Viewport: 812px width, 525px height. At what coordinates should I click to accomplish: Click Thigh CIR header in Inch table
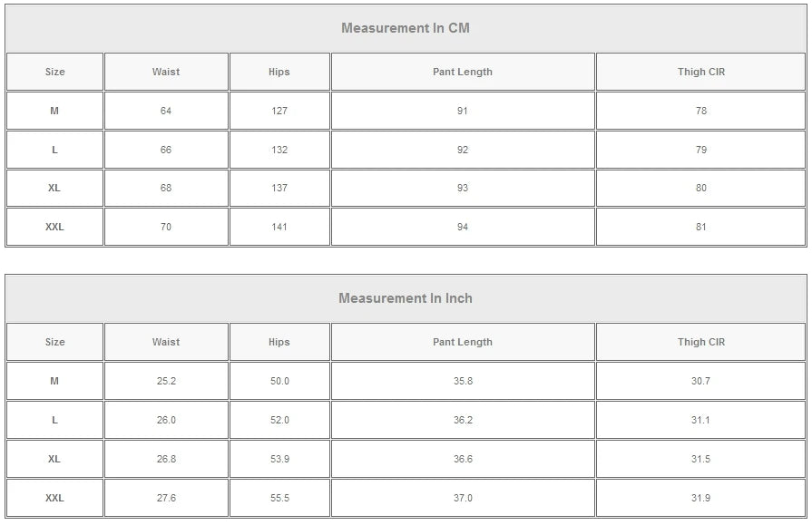701,342
